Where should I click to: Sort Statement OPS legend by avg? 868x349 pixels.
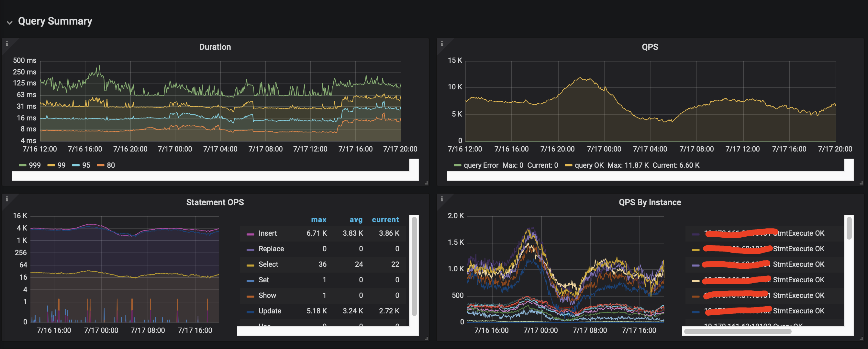(356, 220)
